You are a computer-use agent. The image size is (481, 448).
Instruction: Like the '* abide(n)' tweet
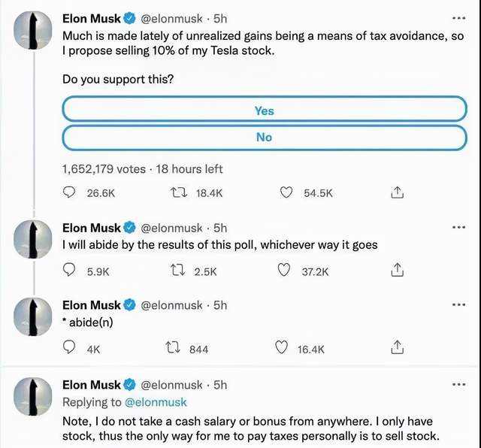[x=282, y=348]
